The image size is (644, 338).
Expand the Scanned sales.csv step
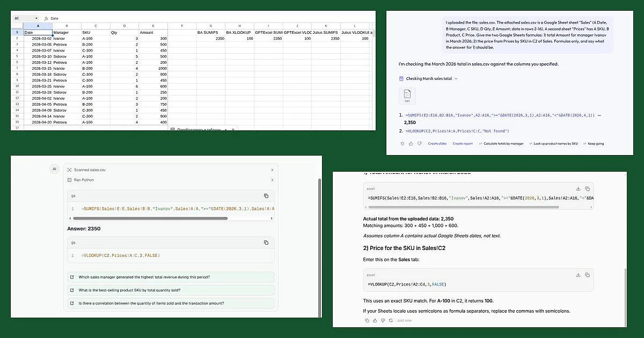click(x=171, y=170)
